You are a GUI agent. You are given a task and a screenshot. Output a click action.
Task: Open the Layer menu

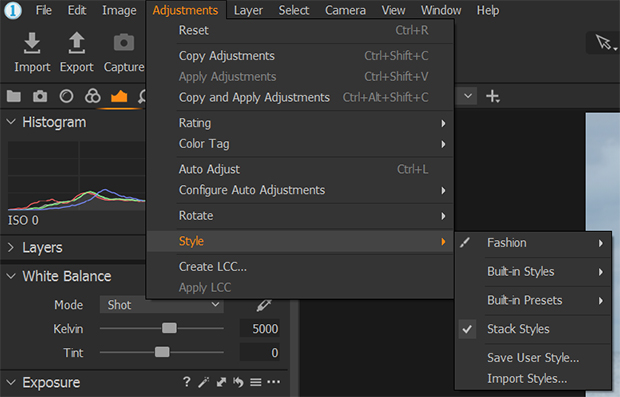(248, 10)
